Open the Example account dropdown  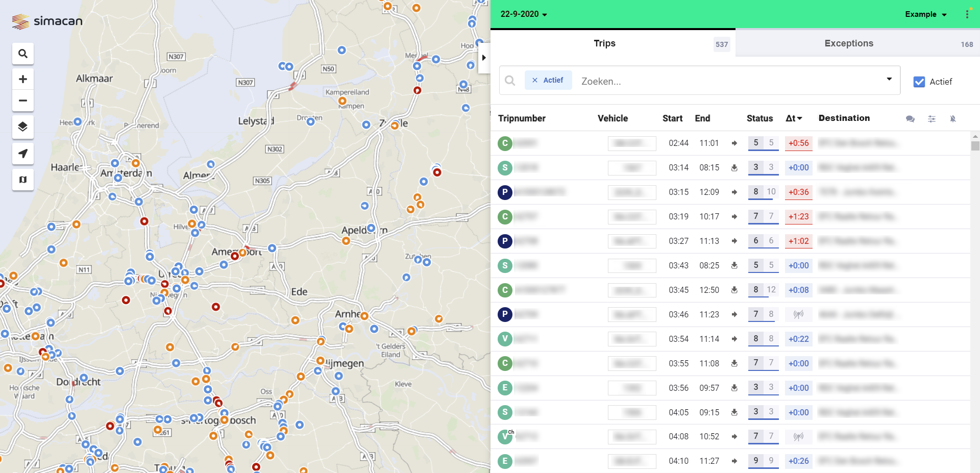point(925,14)
